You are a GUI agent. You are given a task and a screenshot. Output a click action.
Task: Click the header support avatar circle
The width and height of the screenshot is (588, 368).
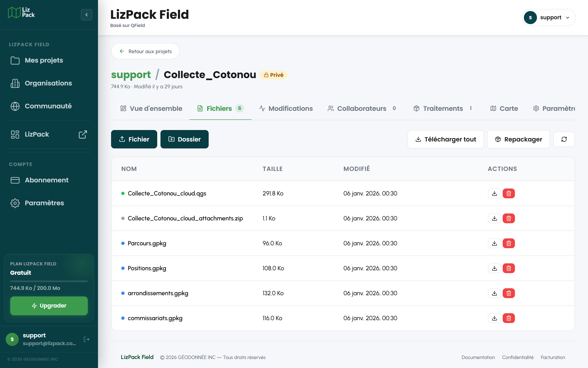pyautogui.click(x=530, y=18)
